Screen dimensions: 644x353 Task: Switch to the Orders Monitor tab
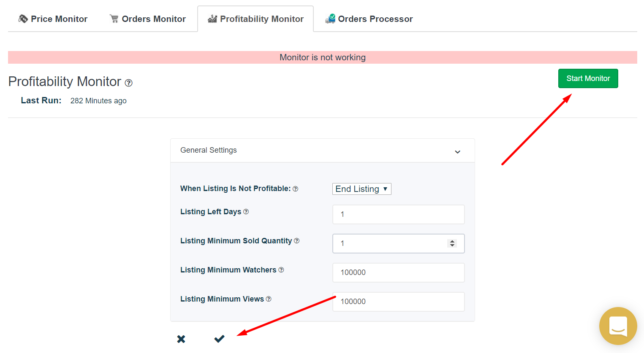(x=148, y=19)
